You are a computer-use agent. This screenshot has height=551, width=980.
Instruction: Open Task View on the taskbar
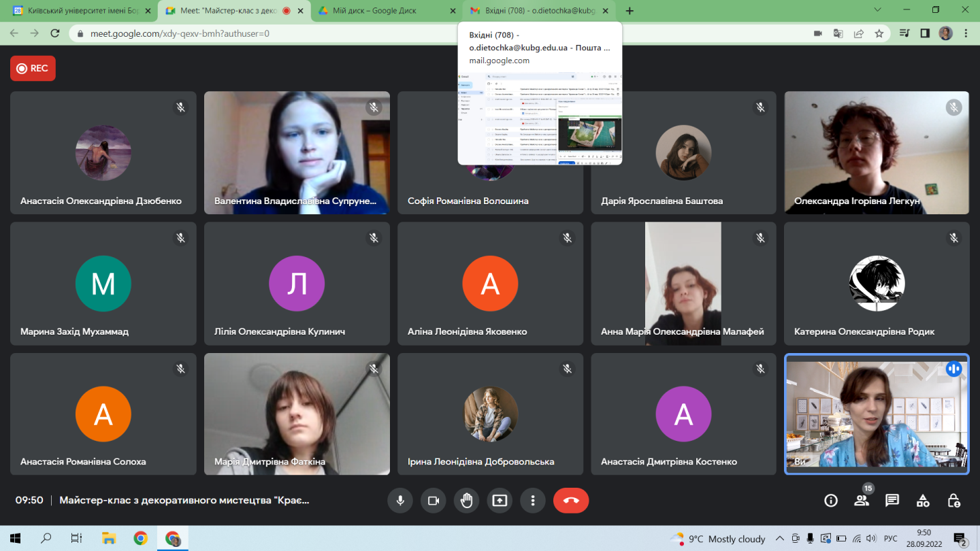77,538
